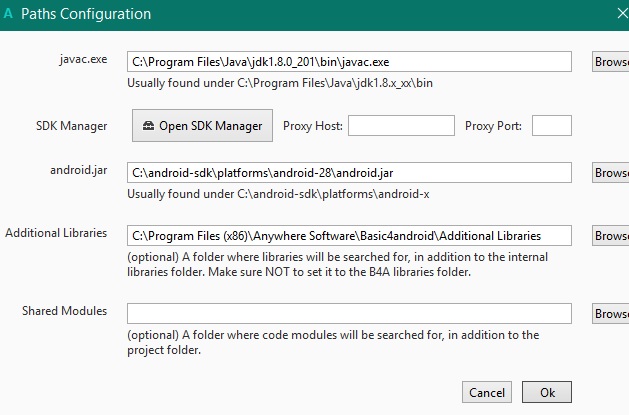Image resolution: width=629 pixels, height=415 pixels.
Task: Open SDK Manager
Action: click(x=203, y=125)
